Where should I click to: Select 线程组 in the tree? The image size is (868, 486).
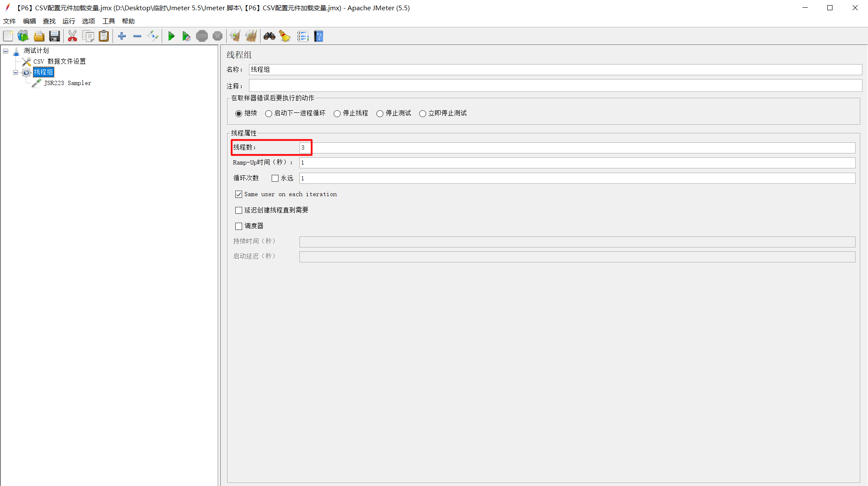pos(44,72)
